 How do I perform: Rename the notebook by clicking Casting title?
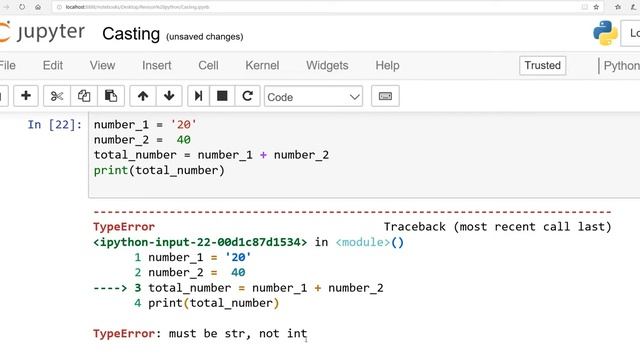click(131, 34)
